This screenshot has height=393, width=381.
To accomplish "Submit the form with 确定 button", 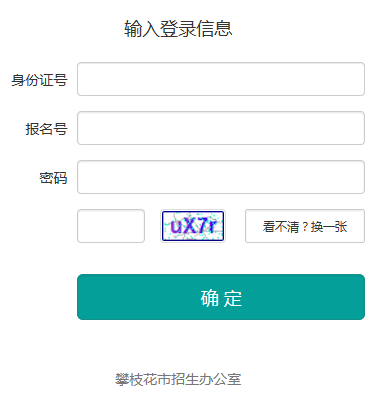I will pyautogui.click(x=221, y=297).
